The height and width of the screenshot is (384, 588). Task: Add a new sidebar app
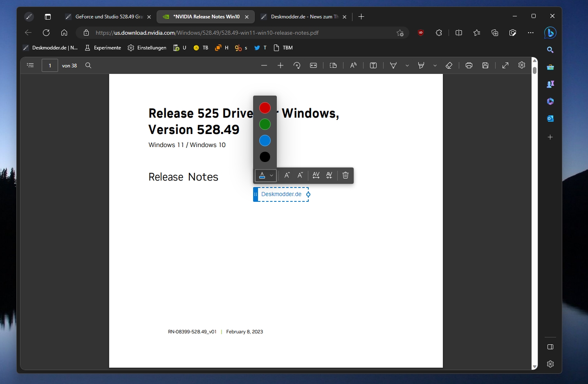[550, 137]
